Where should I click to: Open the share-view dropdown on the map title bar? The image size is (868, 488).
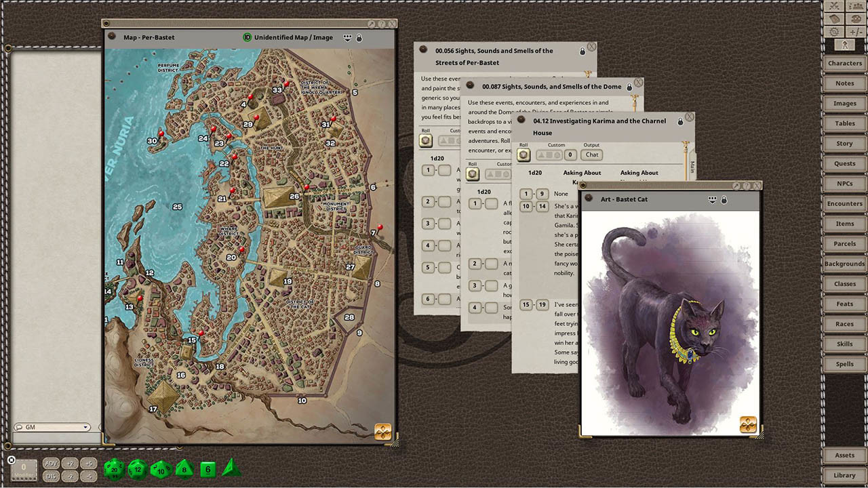(347, 37)
